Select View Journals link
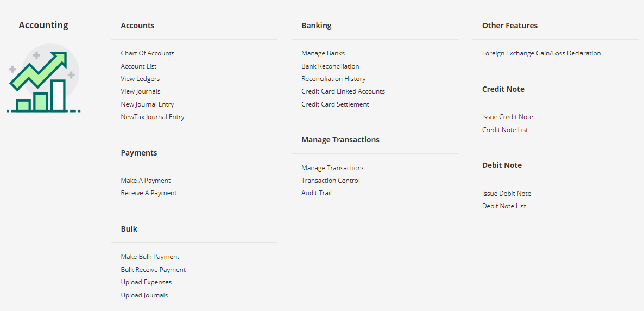This screenshot has height=311, width=644. tap(141, 91)
